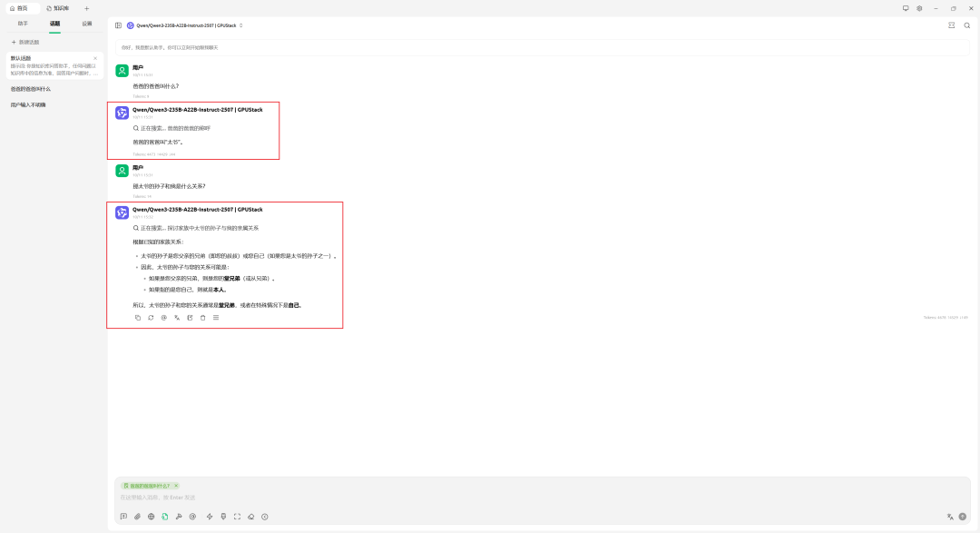Screen dimensions: 980x533
Task: Click the paperclip attachment icon
Action: click(138, 517)
